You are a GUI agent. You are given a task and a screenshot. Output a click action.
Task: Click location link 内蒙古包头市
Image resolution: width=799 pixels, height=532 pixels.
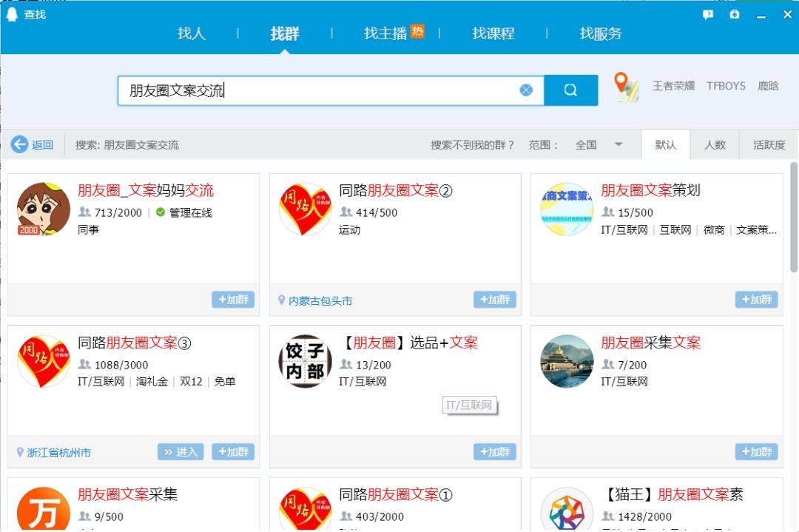(320, 300)
